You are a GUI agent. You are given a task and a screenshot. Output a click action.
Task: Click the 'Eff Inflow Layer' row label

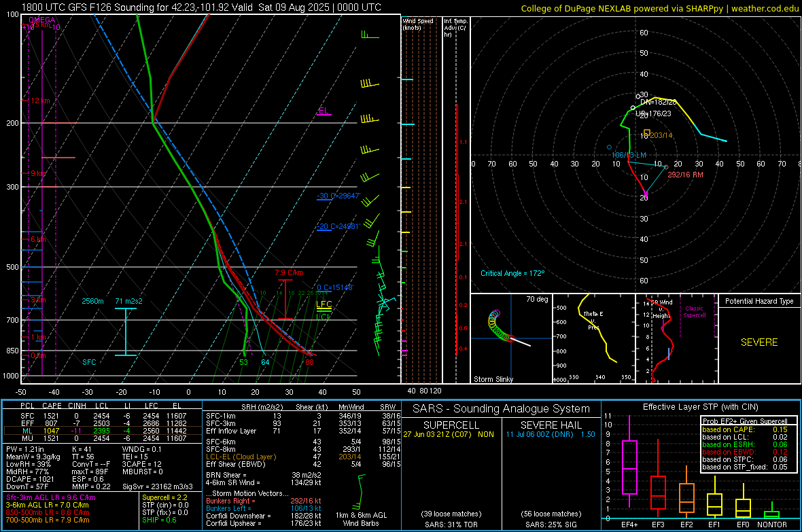231,431
